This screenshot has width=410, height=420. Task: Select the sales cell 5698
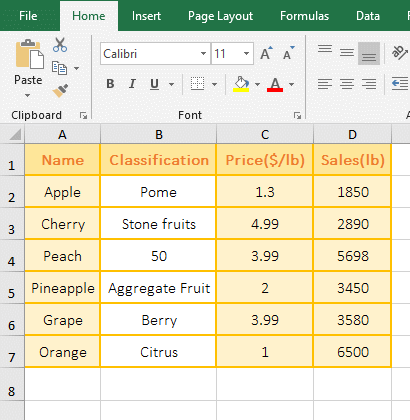pos(352,256)
